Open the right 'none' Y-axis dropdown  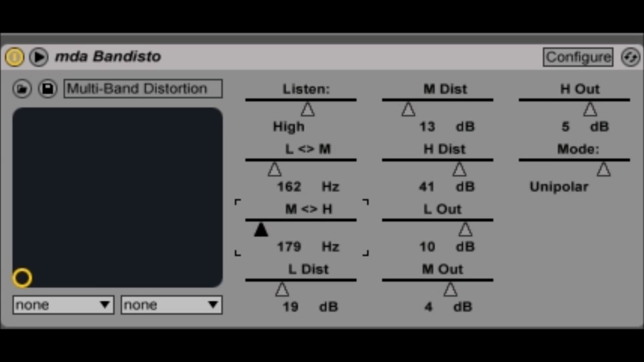pos(171,305)
